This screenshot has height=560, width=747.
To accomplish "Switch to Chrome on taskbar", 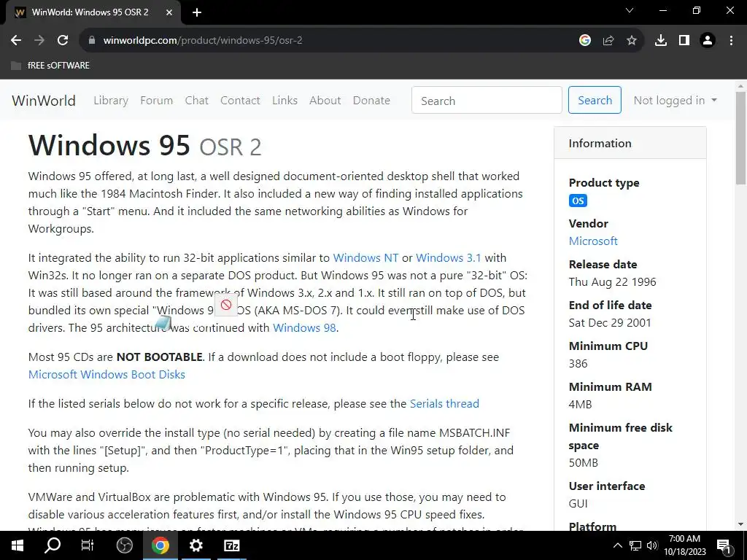I will point(160,545).
